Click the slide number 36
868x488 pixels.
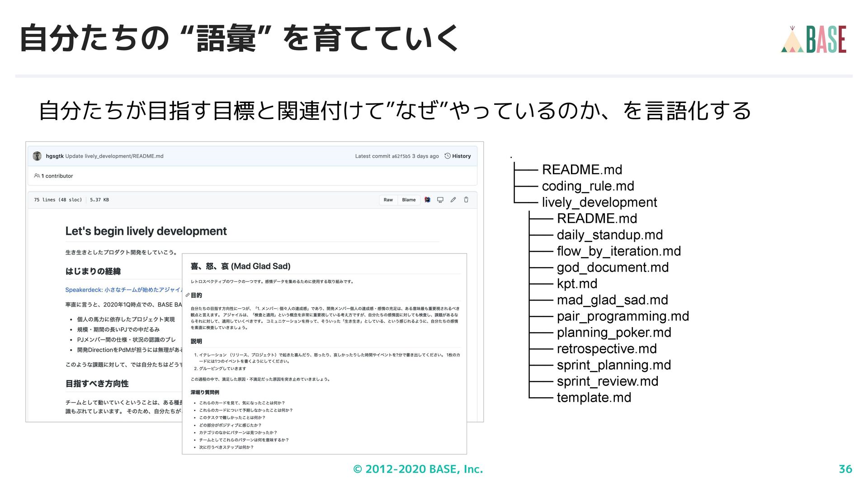845,469
